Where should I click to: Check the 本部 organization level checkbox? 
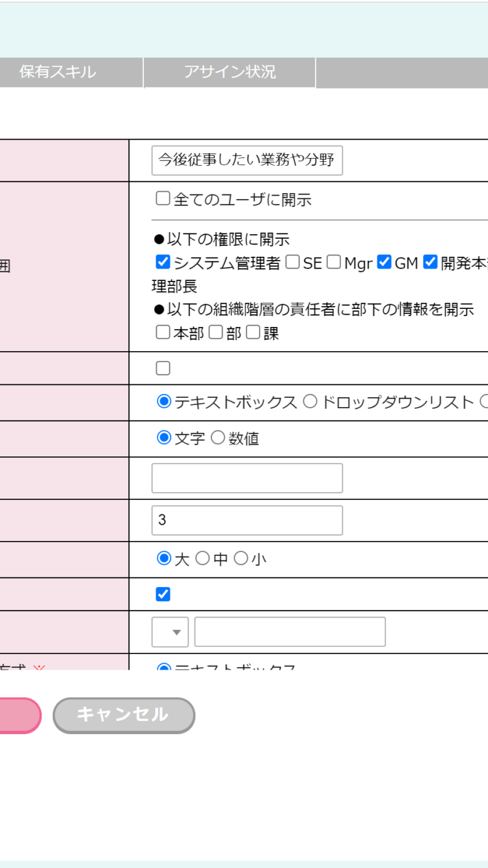click(x=163, y=332)
